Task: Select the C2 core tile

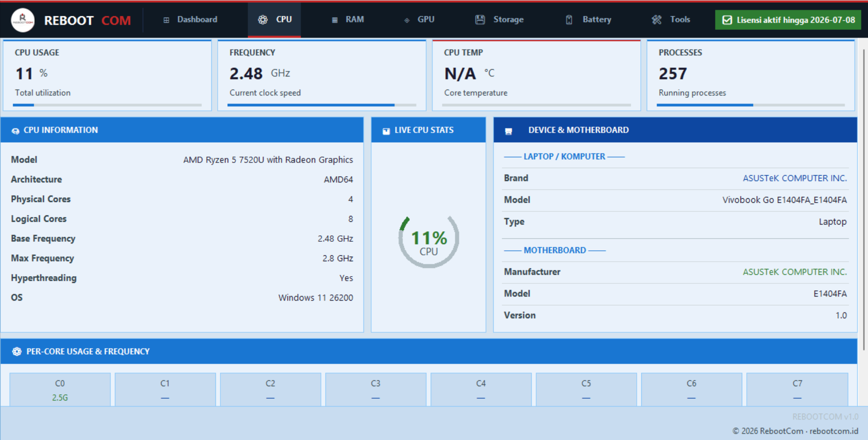Action: 270,389
